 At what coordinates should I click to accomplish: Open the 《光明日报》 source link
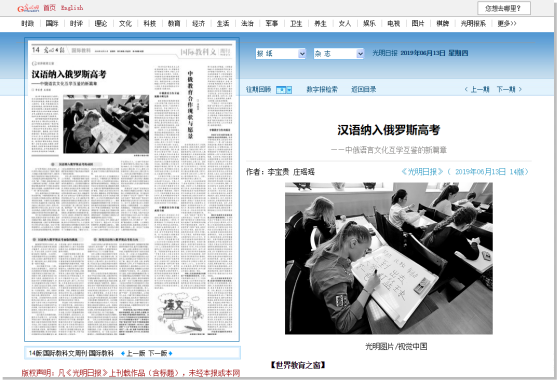tap(422, 172)
